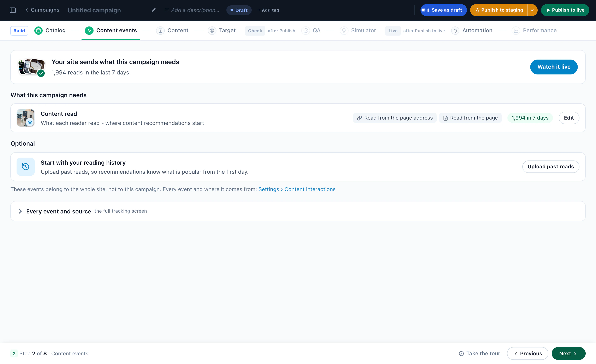This screenshot has height=364, width=596.
Task: Publish the campaign to staging
Action: click(x=499, y=10)
